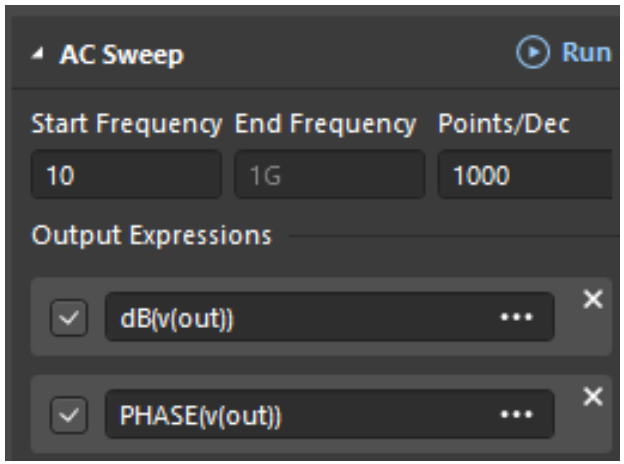The height and width of the screenshot is (464, 624).
Task: Click the divider line beside Output Expressions
Action: pyautogui.click(x=450, y=238)
